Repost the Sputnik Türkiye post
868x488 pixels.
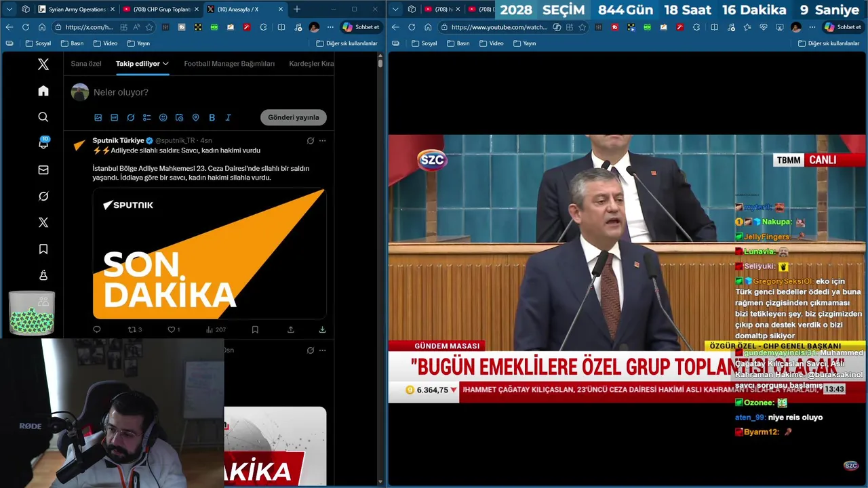135,329
